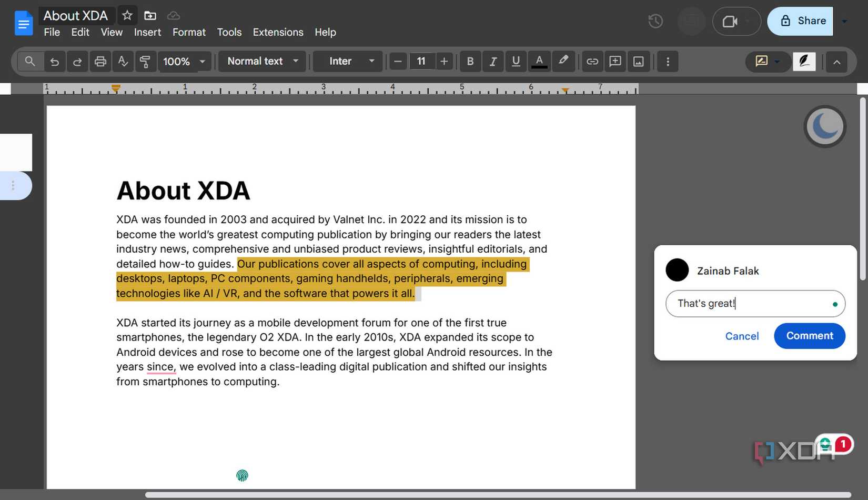Click the Zainab Falak profile avatar
Image resolution: width=868 pixels, height=500 pixels.
(677, 270)
